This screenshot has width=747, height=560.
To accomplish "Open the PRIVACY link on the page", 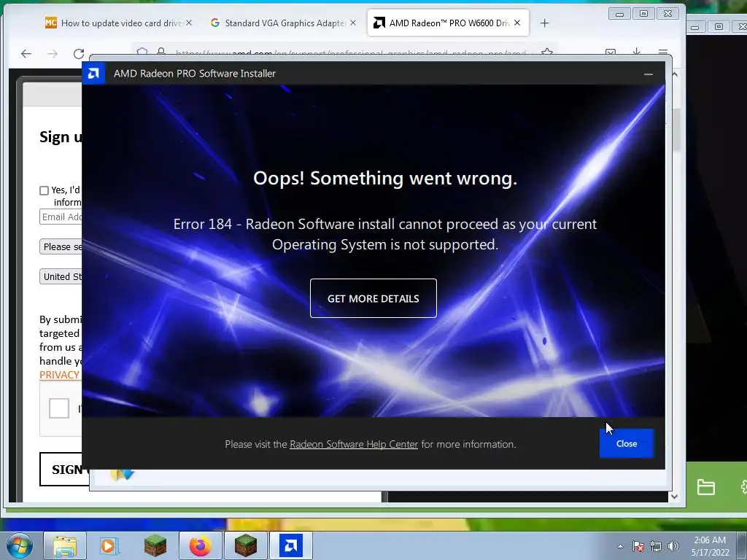I will coord(60,375).
